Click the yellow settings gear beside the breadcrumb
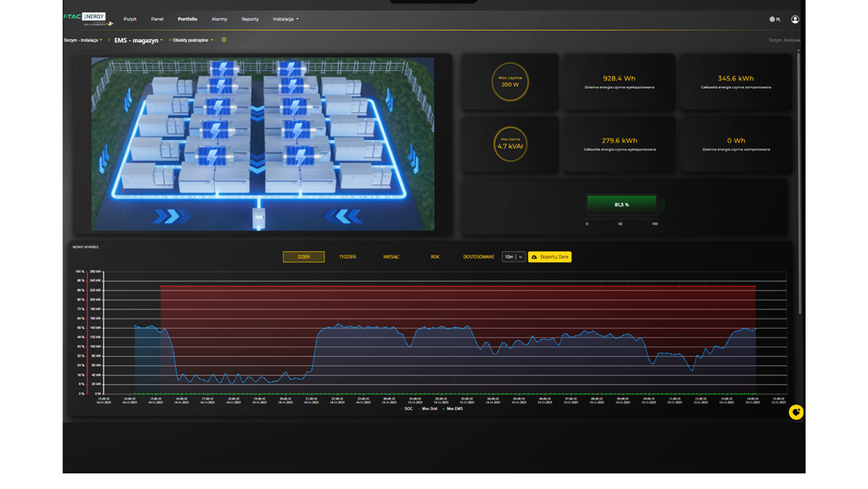The height and width of the screenshot is (489, 868). pos(224,39)
